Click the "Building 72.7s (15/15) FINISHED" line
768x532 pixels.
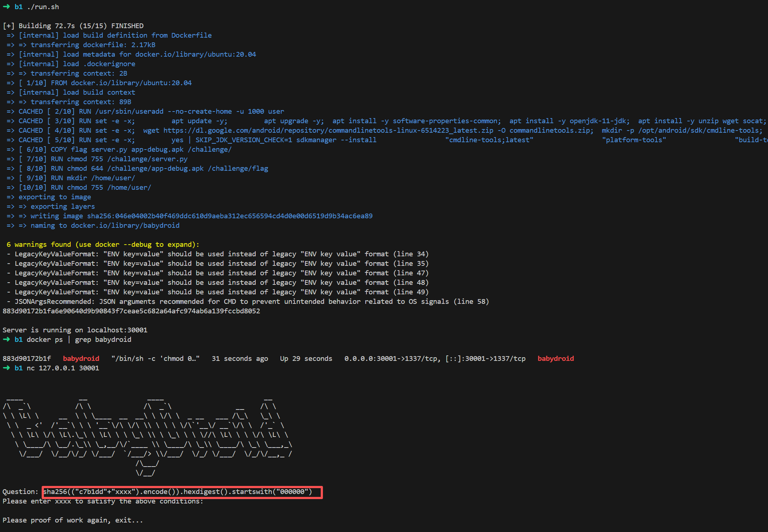point(73,26)
